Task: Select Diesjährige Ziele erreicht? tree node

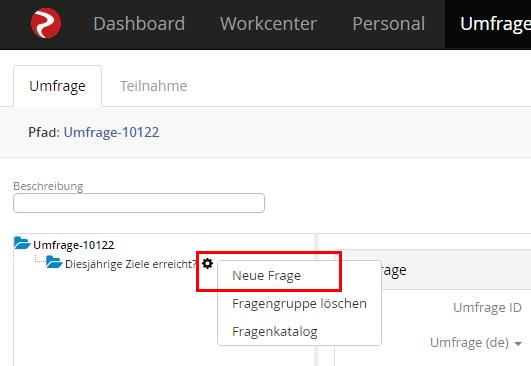Action: tap(131, 264)
